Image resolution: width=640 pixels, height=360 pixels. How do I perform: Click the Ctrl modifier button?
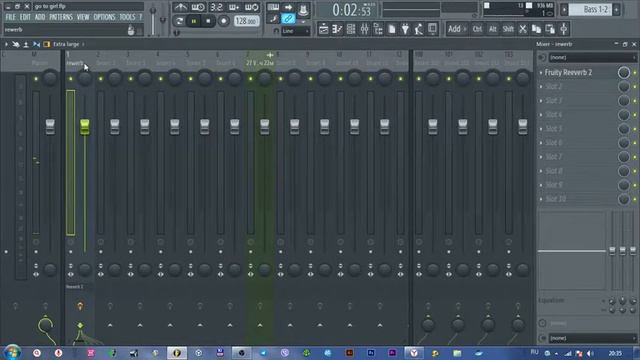click(x=477, y=29)
